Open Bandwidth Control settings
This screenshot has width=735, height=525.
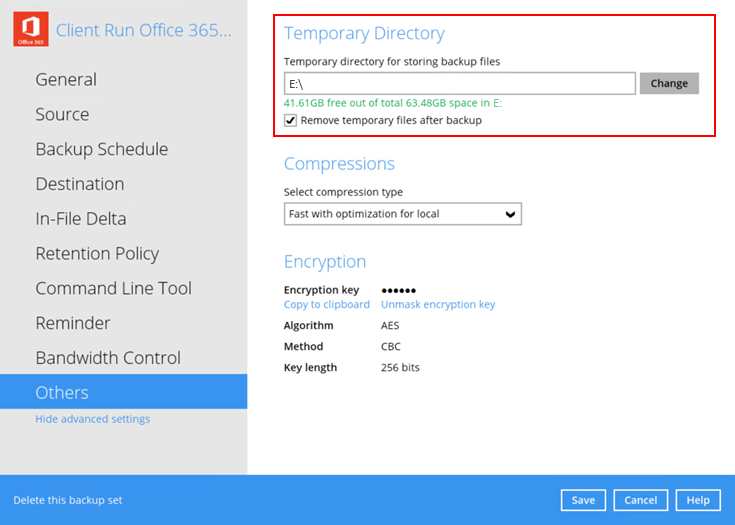point(108,358)
